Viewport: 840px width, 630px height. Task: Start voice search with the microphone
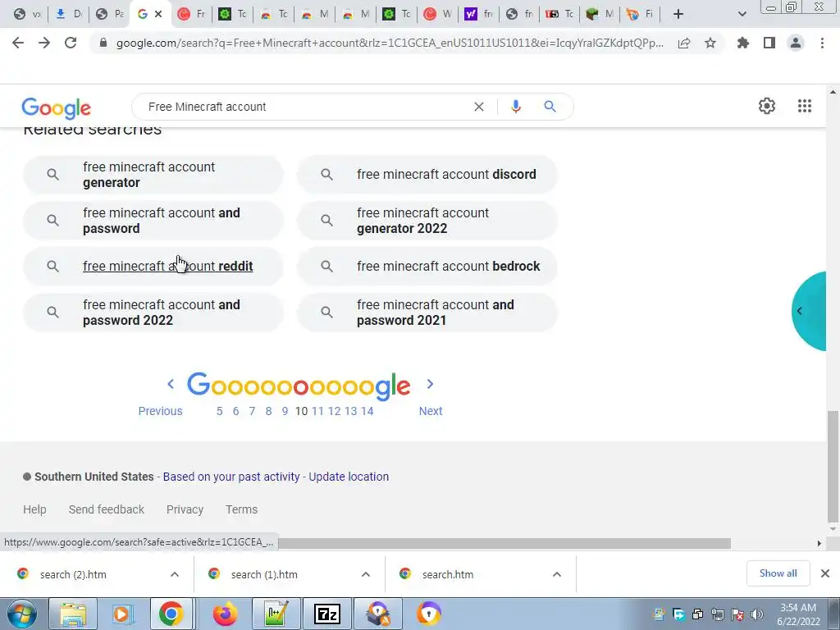click(x=516, y=107)
